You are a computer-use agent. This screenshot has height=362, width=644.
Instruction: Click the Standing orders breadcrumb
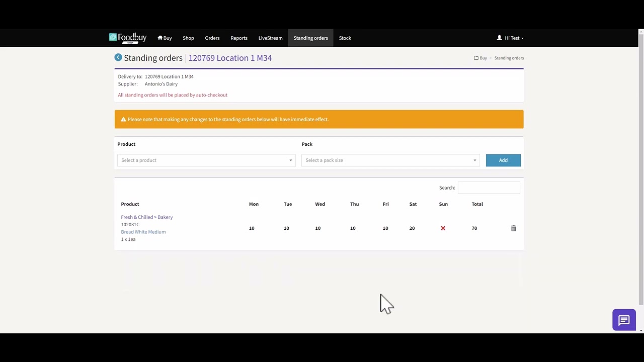pos(509,58)
